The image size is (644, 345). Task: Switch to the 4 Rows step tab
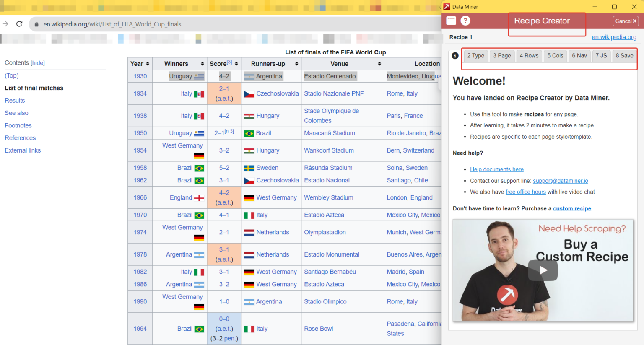pos(529,55)
